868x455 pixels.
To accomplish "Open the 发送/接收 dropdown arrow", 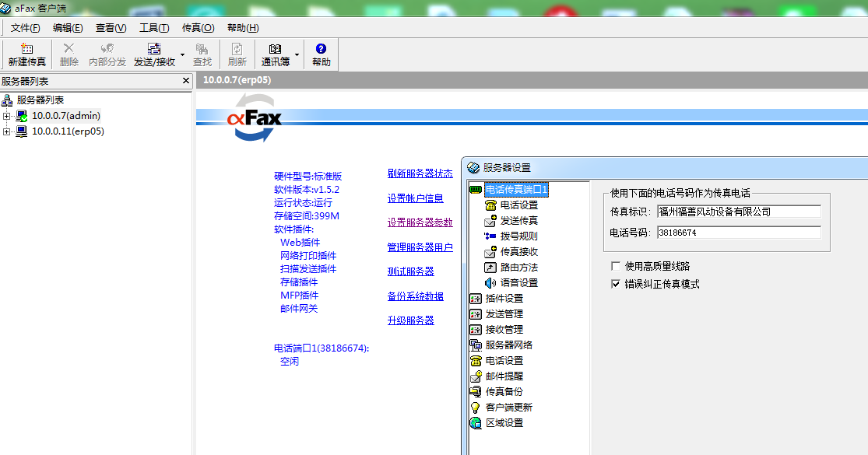I will tap(183, 54).
